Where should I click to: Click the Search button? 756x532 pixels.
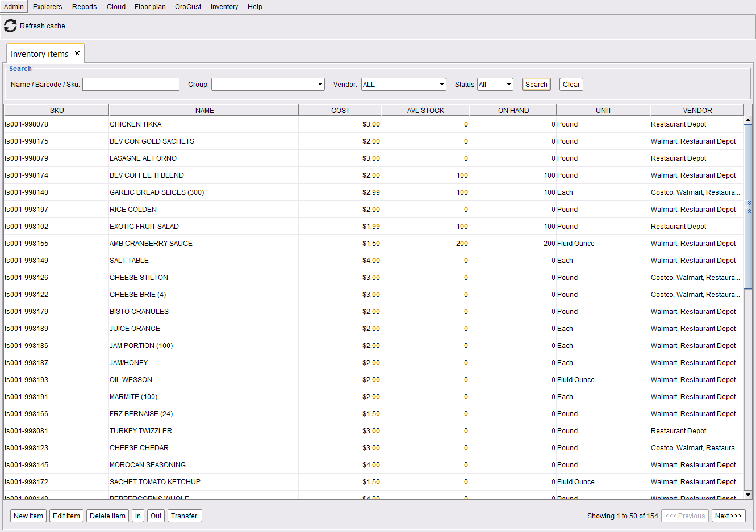536,85
